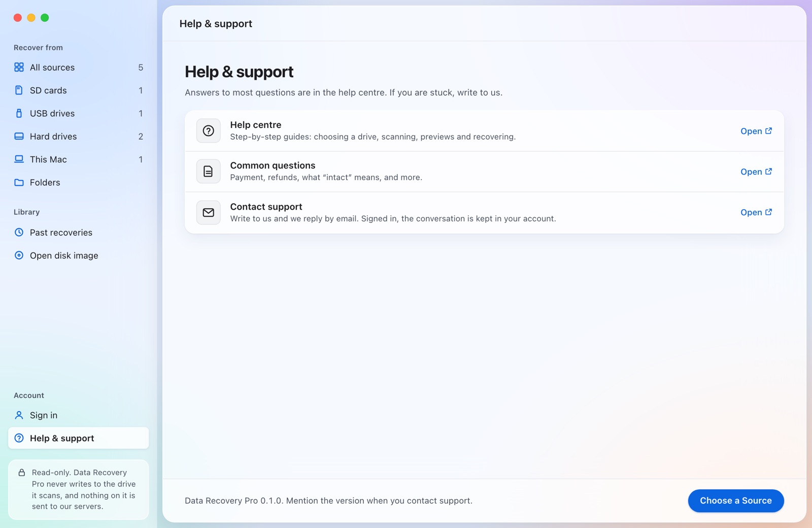Click the "Library" section label
812x528 pixels.
pyautogui.click(x=26, y=212)
